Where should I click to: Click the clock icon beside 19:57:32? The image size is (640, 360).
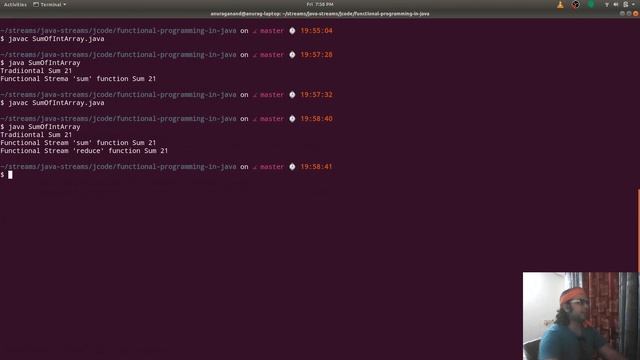point(292,95)
